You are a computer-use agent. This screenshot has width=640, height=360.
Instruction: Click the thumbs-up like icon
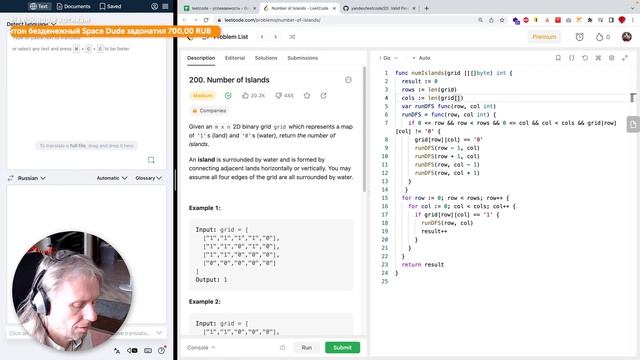click(245, 96)
